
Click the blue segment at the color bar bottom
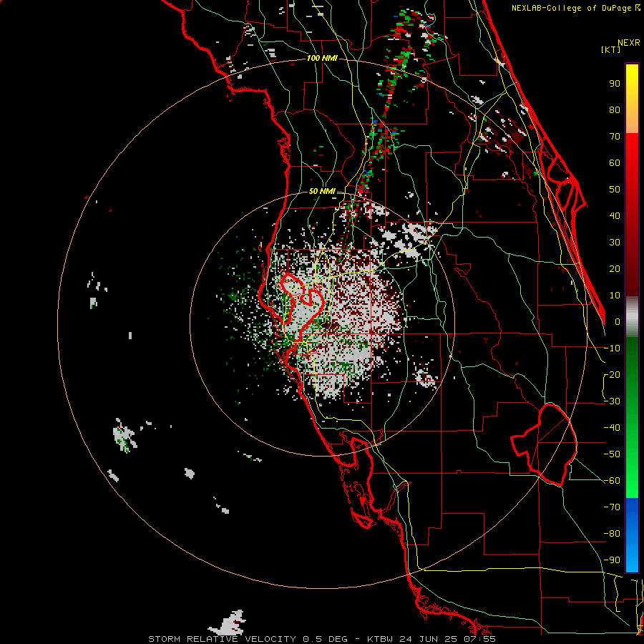(632, 535)
